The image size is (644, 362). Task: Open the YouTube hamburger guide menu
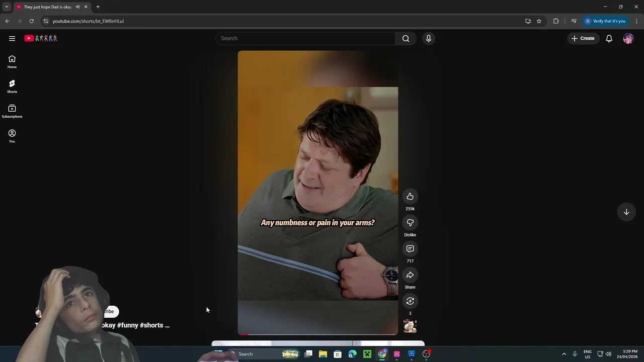[x=12, y=38]
